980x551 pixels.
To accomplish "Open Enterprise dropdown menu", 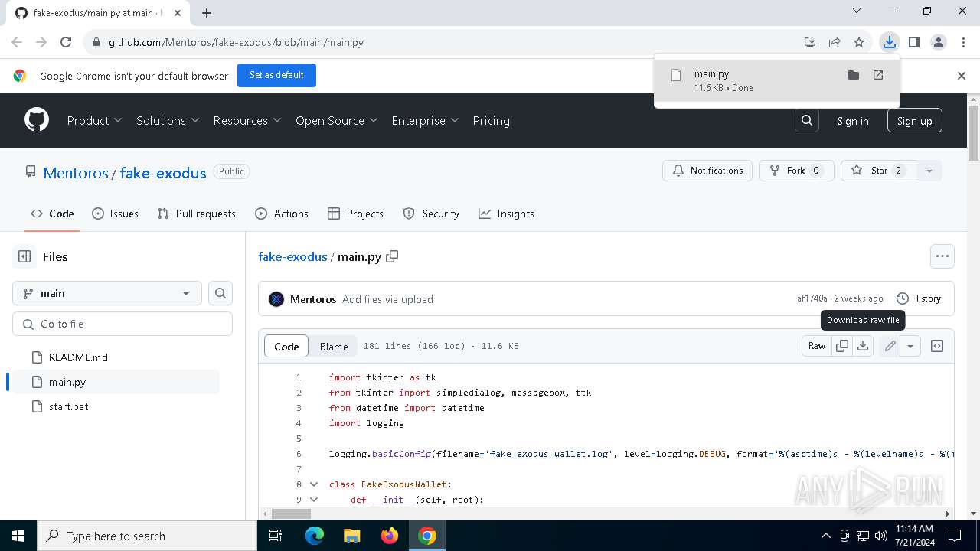I will [425, 120].
